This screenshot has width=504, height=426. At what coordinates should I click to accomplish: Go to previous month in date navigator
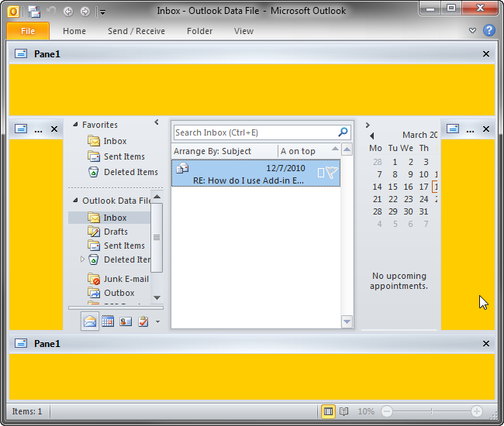pyautogui.click(x=372, y=136)
